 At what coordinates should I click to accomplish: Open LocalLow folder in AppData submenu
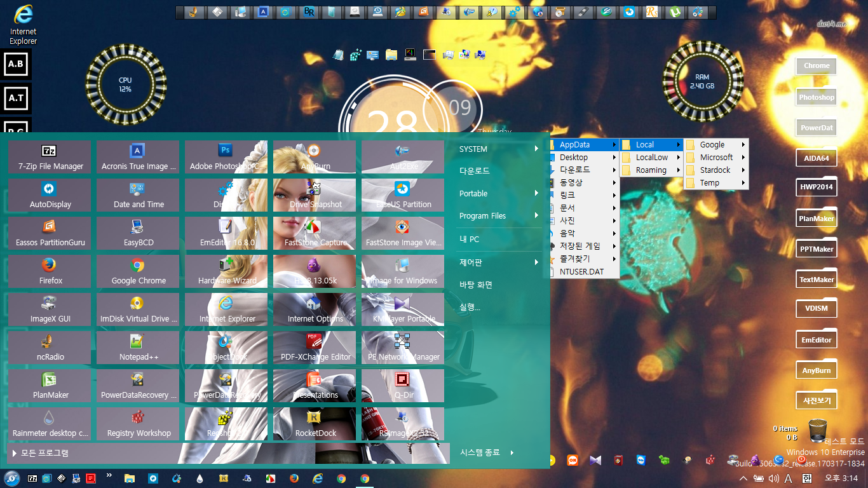point(651,158)
